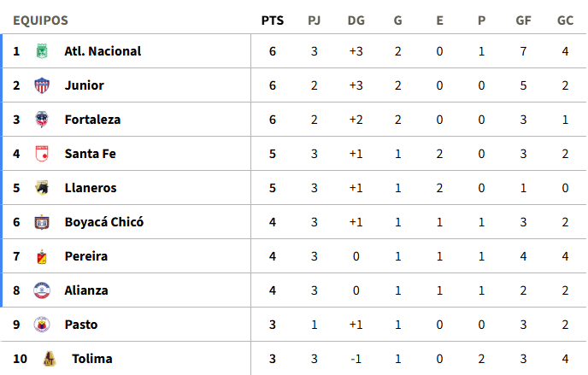This screenshot has width=588, height=375.
Task: Select the Fortaleza club badge
Action: [x=42, y=120]
